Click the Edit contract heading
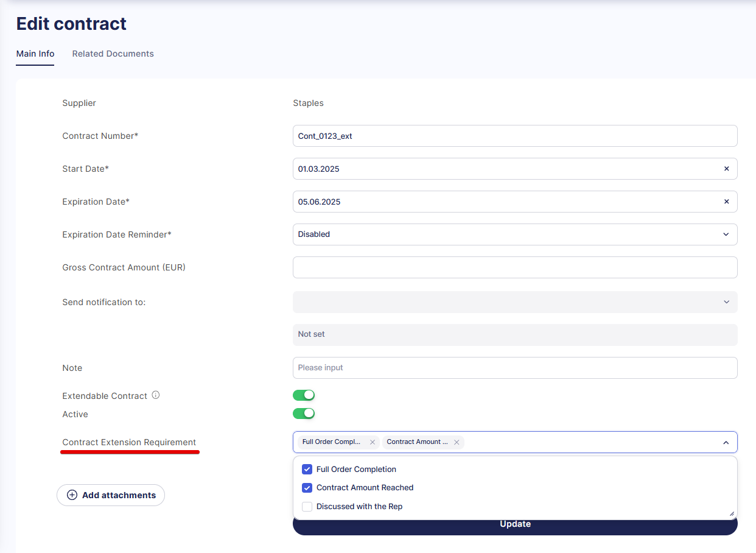The height and width of the screenshot is (553, 756). point(71,24)
